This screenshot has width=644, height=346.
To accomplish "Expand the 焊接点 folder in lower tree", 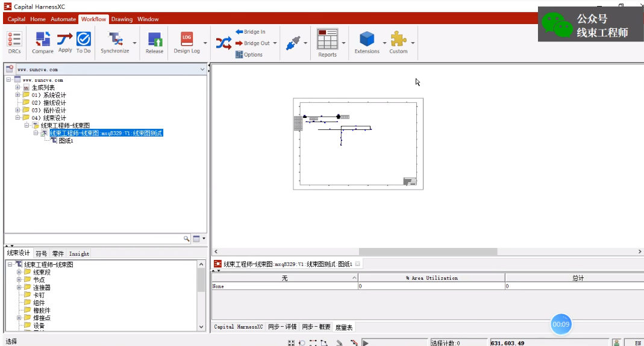I will (19, 318).
